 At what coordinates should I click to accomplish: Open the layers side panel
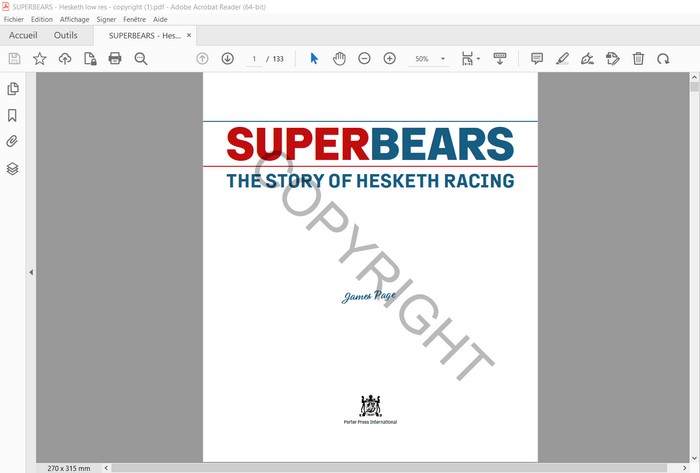click(x=12, y=169)
